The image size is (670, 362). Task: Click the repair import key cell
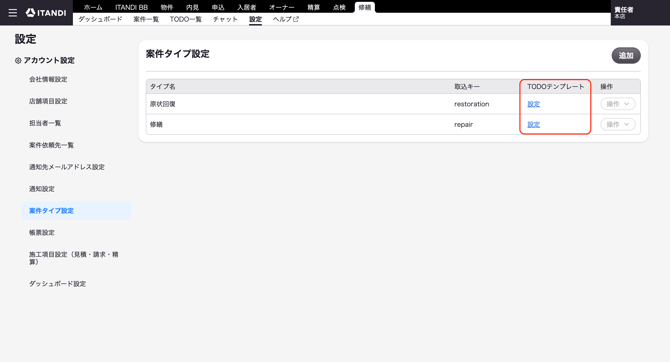(463, 125)
